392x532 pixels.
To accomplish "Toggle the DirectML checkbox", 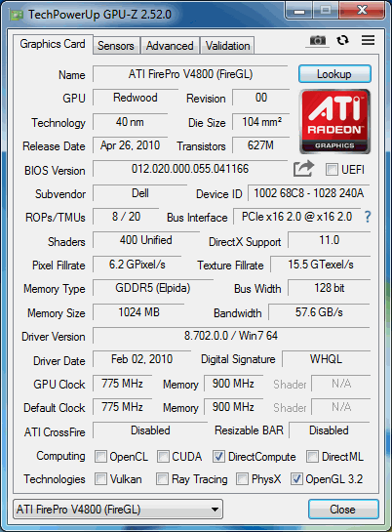I will 312,456.
